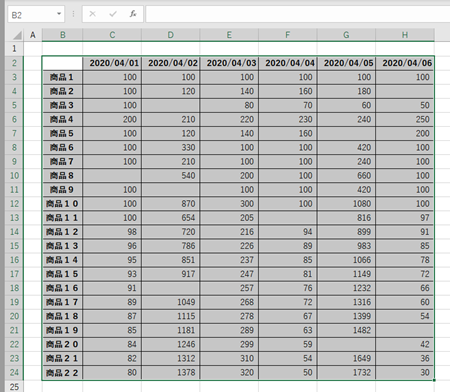Select column A header

coord(33,35)
